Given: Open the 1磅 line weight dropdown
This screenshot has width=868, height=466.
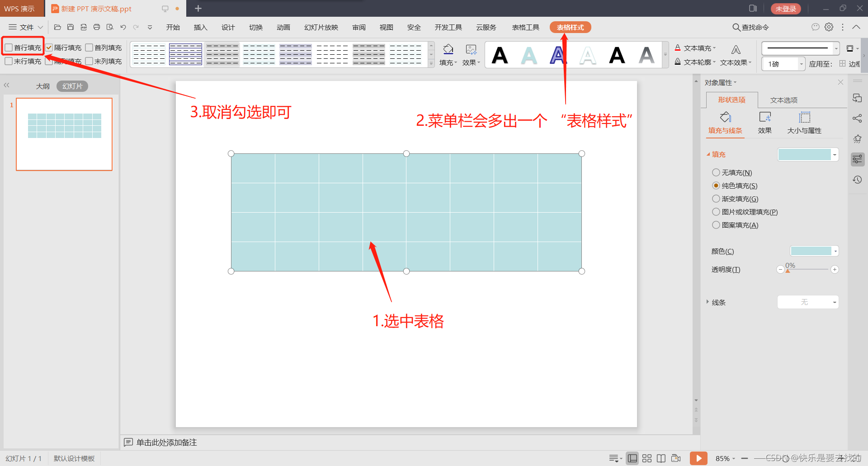Looking at the screenshot, I should (x=801, y=64).
